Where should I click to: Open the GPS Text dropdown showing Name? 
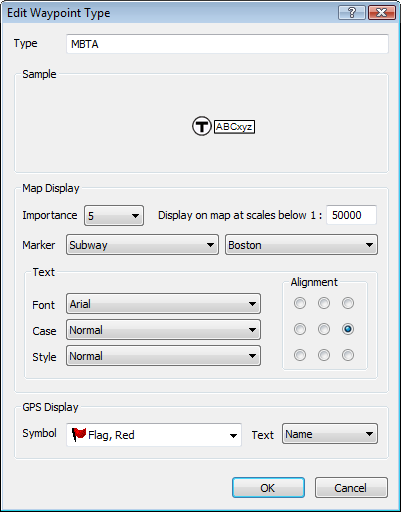point(330,434)
